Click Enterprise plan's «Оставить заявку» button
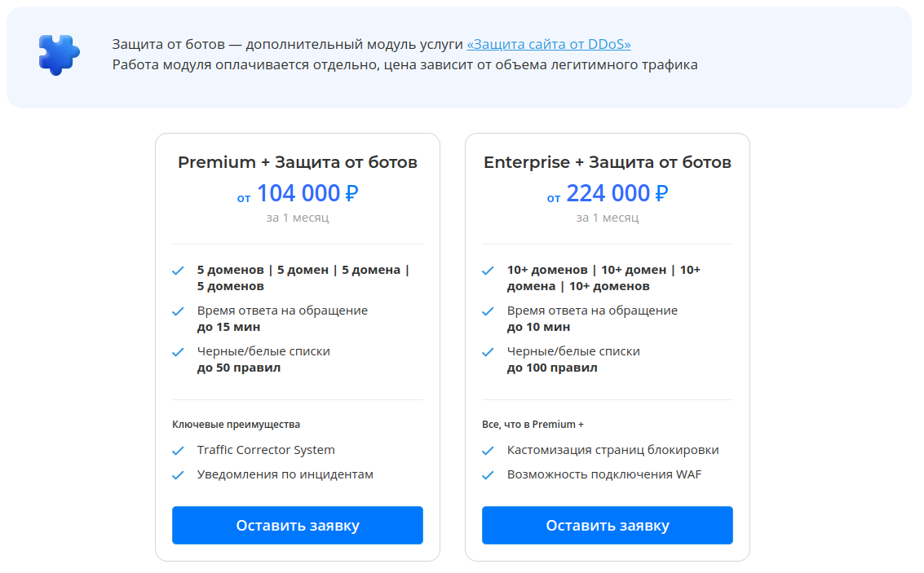This screenshot has height=573, width=924. [608, 525]
